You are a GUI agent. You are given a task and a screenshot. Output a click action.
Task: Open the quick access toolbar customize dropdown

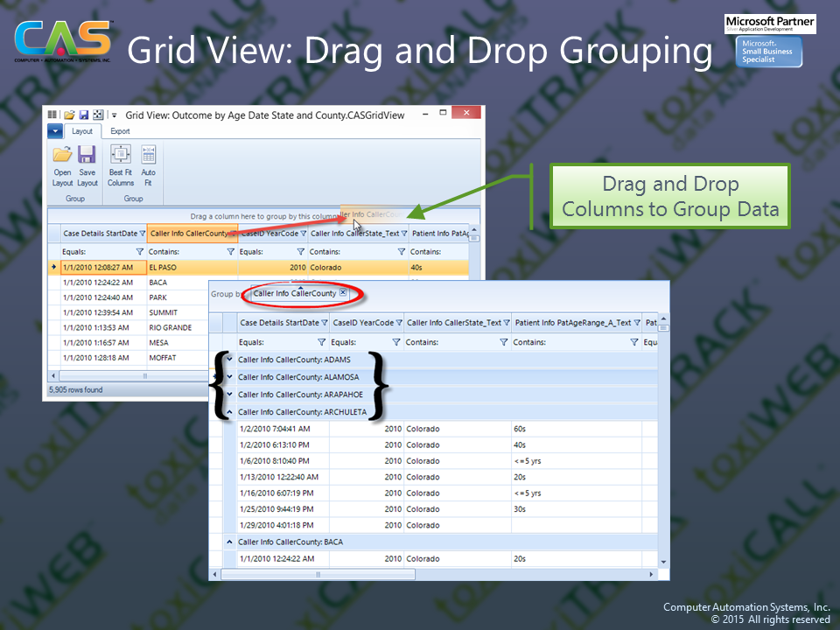tap(114, 115)
